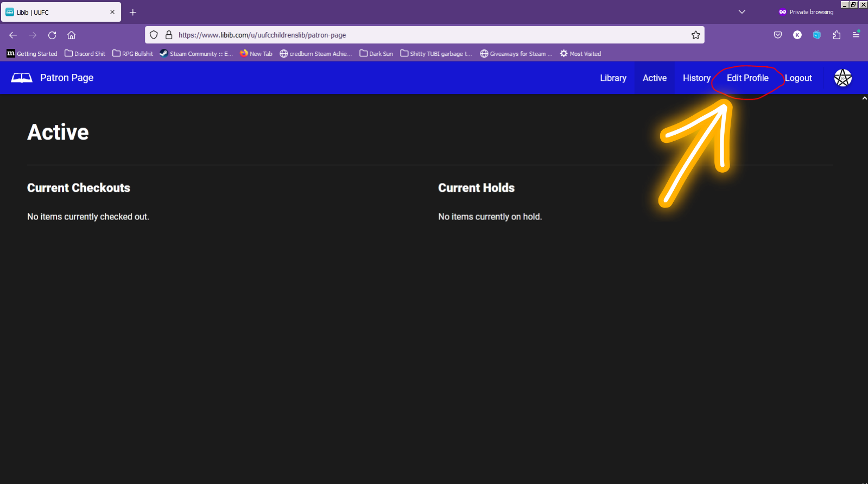Expand the list all tabs chevron
Screen dimensions: 868x484
click(x=742, y=12)
